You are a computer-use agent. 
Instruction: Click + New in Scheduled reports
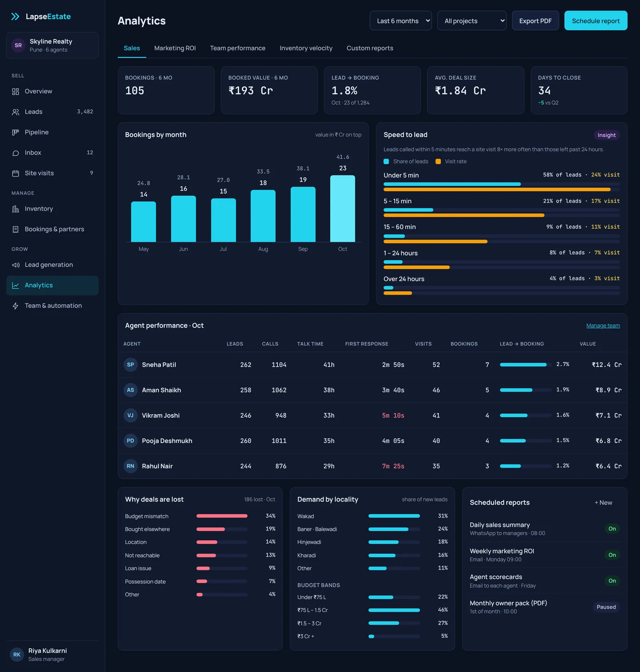click(603, 503)
